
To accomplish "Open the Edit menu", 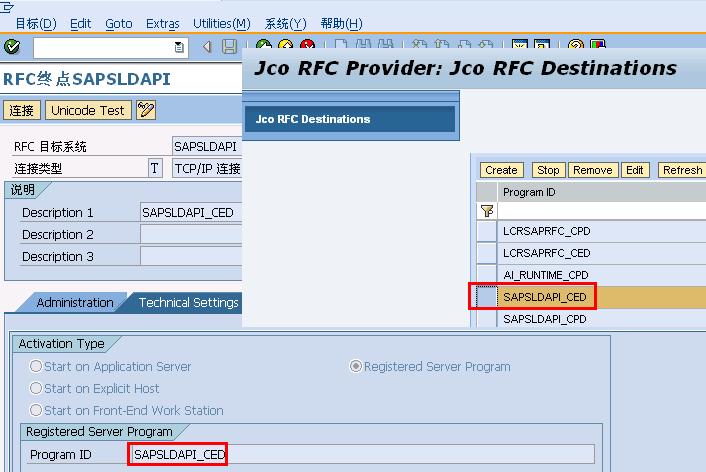I will (x=81, y=23).
